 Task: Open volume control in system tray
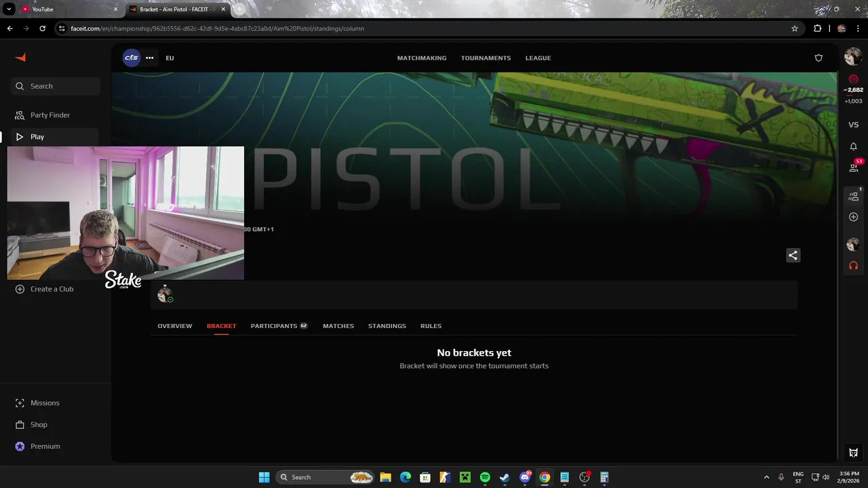825,477
